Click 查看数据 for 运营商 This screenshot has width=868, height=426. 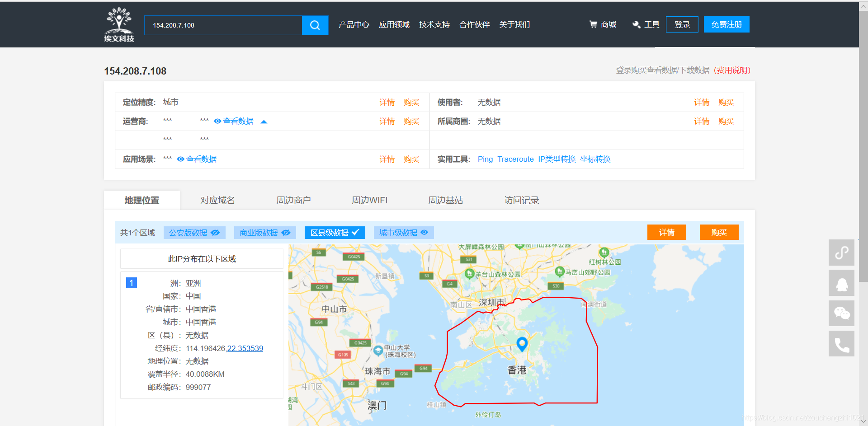(x=234, y=121)
